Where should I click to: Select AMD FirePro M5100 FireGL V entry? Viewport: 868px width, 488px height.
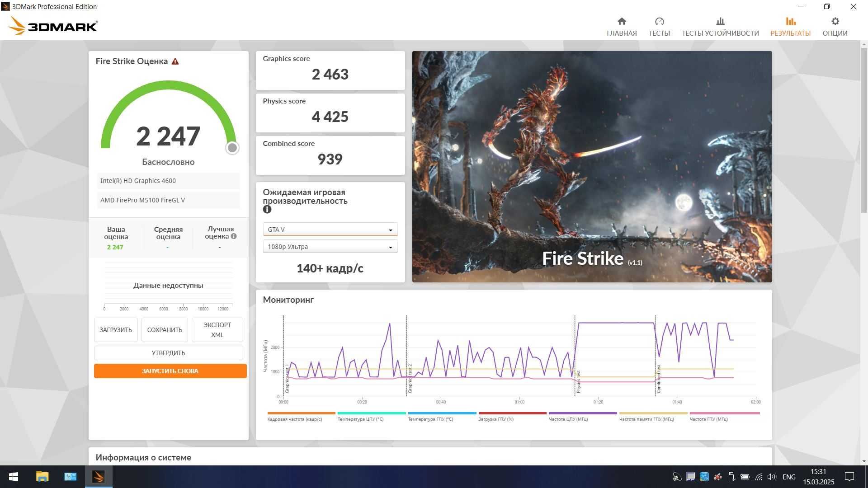click(x=168, y=200)
